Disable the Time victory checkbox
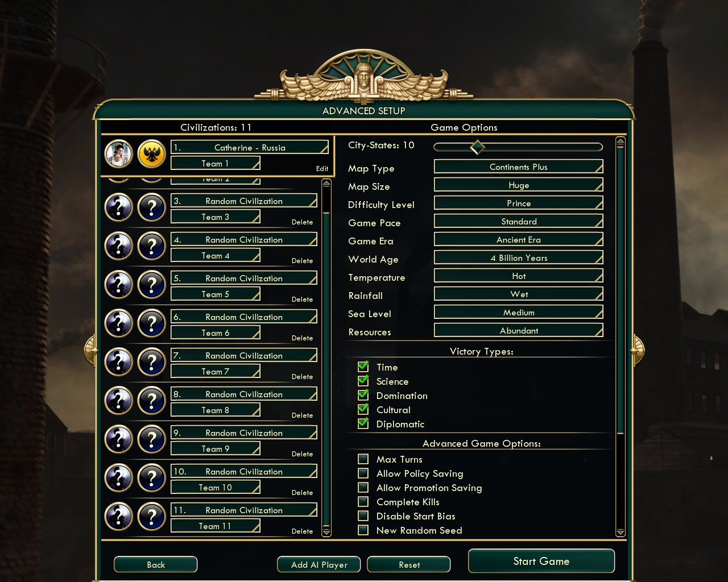728x582 pixels. click(363, 367)
